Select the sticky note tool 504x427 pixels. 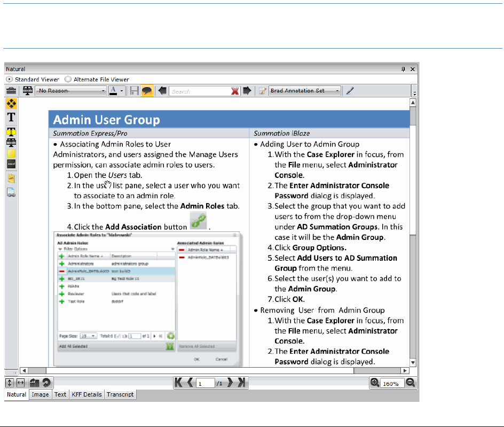tap(11, 178)
